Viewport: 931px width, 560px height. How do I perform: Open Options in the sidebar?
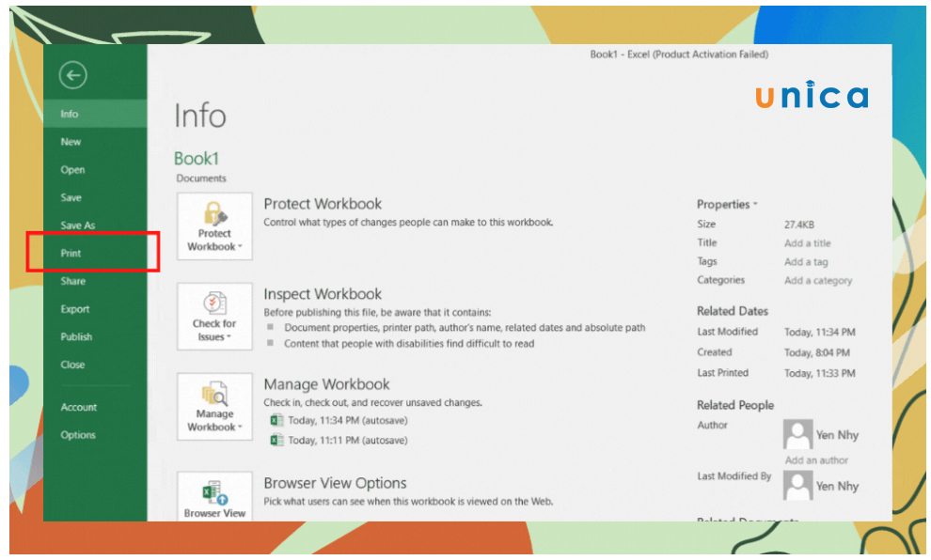95,435
